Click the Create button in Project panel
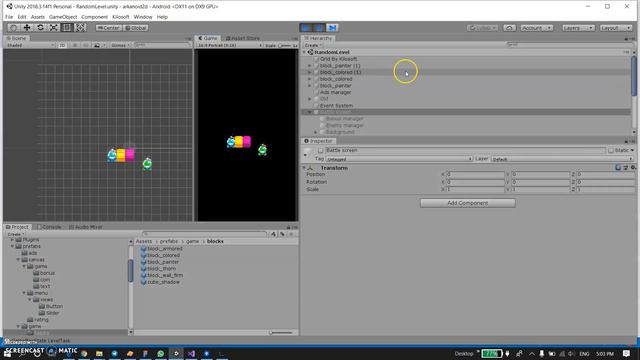This screenshot has height=360, width=640. [x=16, y=234]
